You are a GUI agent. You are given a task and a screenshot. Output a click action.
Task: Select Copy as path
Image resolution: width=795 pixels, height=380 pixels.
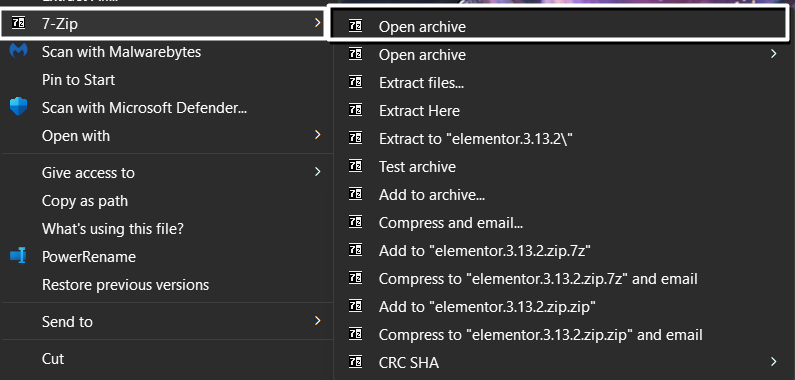click(x=85, y=201)
